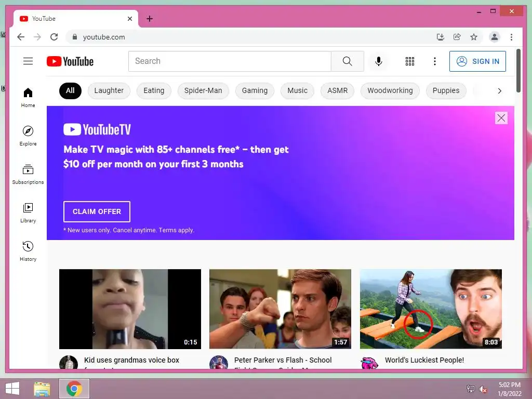Viewport: 532px width, 399px height.
Task: Reload the page
Action: coord(54,37)
